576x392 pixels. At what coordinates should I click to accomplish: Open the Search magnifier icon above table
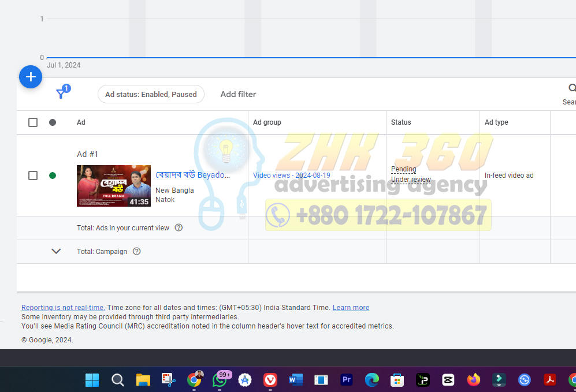[572, 88]
